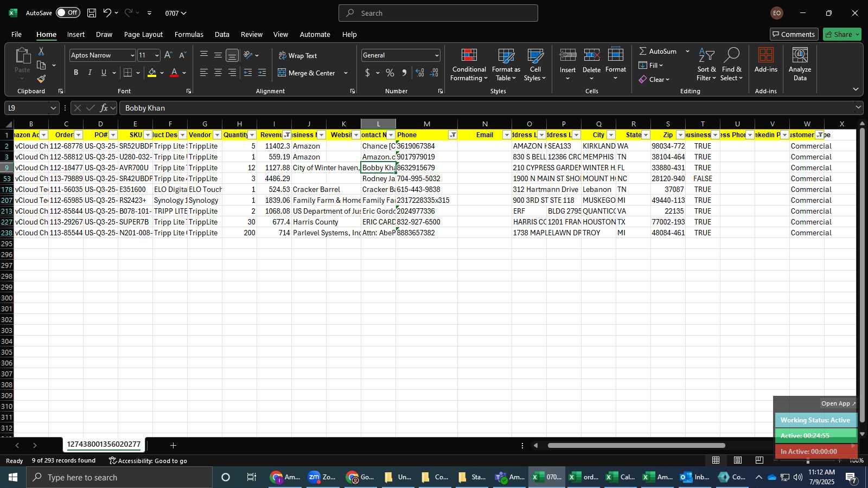
Task: Click the Share button
Action: [842, 34]
